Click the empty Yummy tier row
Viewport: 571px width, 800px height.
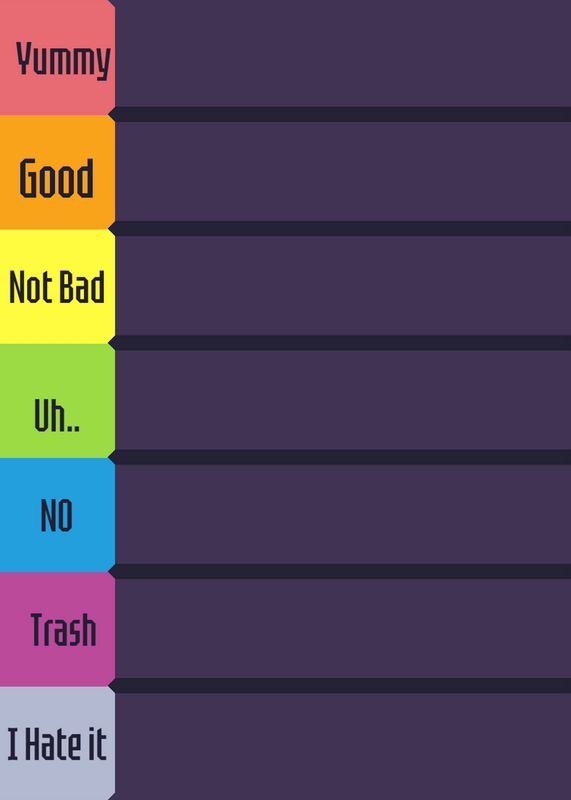[343, 54]
